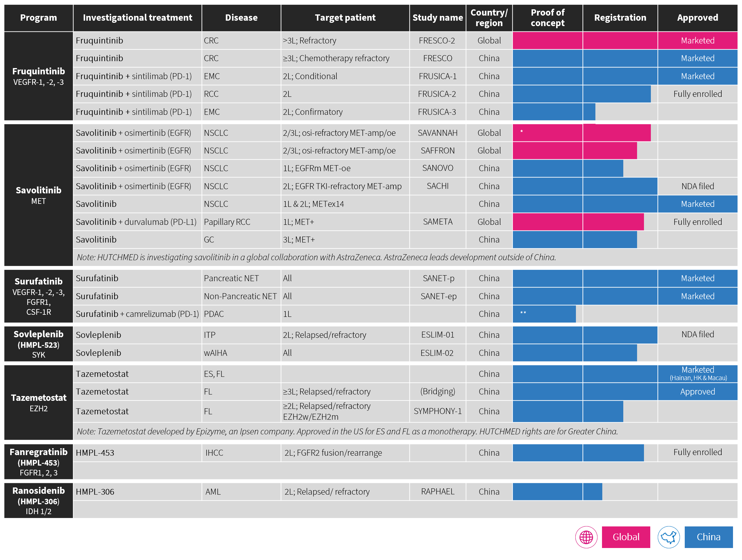Click the pink Global legend swatch

[x=626, y=537]
